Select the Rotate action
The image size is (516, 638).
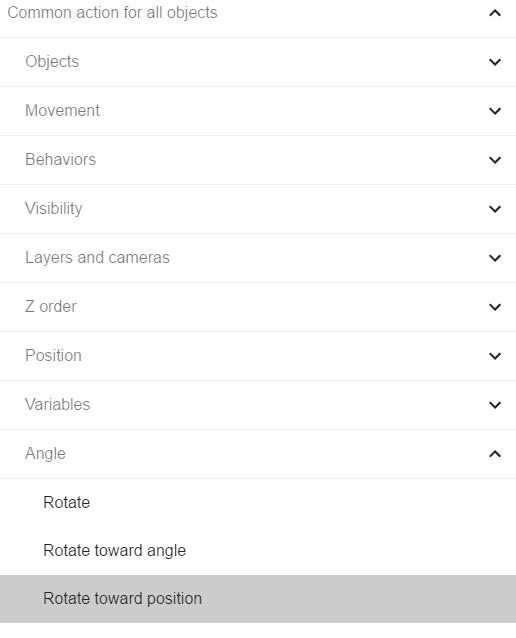click(258, 503)
